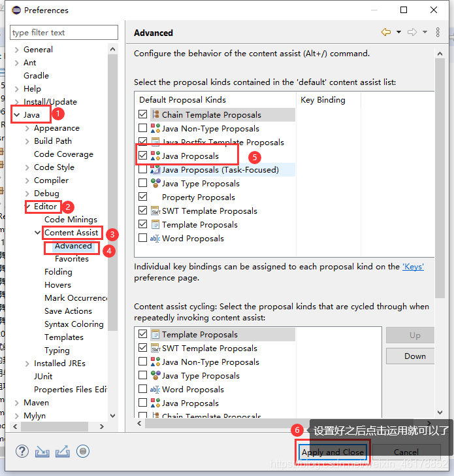Screen dimensions: 454x476
Task: Enable Java Type Proposals in cycling list
Action: click(x=142, y=375)
